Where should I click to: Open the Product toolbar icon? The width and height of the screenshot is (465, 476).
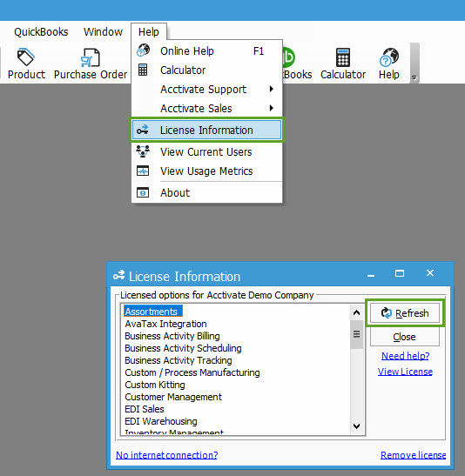click(26, 64)
